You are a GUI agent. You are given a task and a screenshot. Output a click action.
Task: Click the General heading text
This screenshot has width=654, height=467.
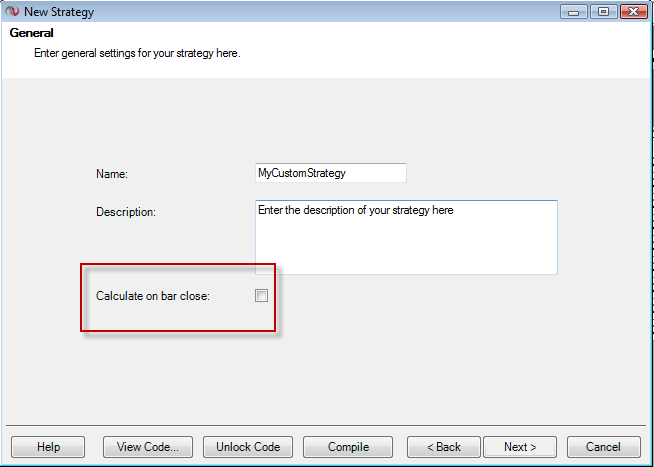pyautogui.click(x=31, y=33)
